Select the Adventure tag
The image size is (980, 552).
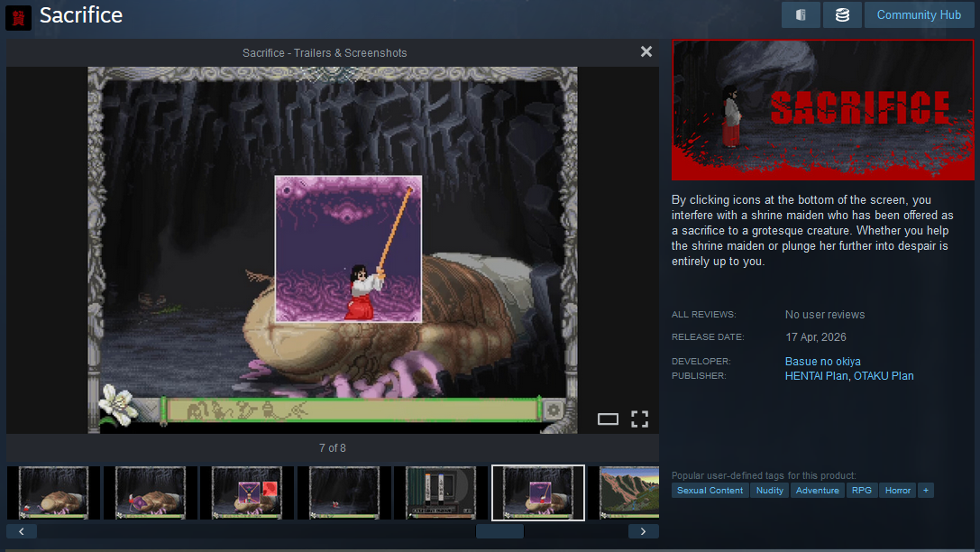(x=817, y=490)
